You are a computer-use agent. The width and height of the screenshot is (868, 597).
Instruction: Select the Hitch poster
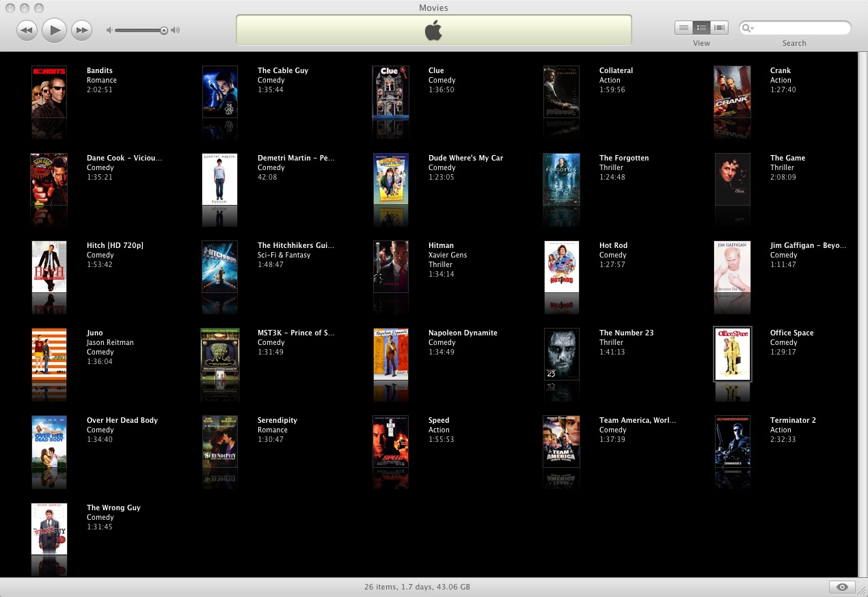pos(49,267)
